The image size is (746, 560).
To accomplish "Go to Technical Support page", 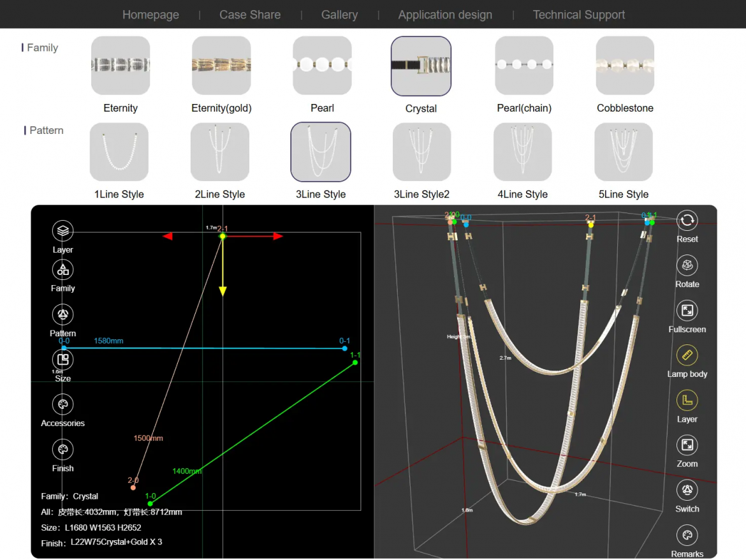I will pyautogui.click(x=578, y=15).
